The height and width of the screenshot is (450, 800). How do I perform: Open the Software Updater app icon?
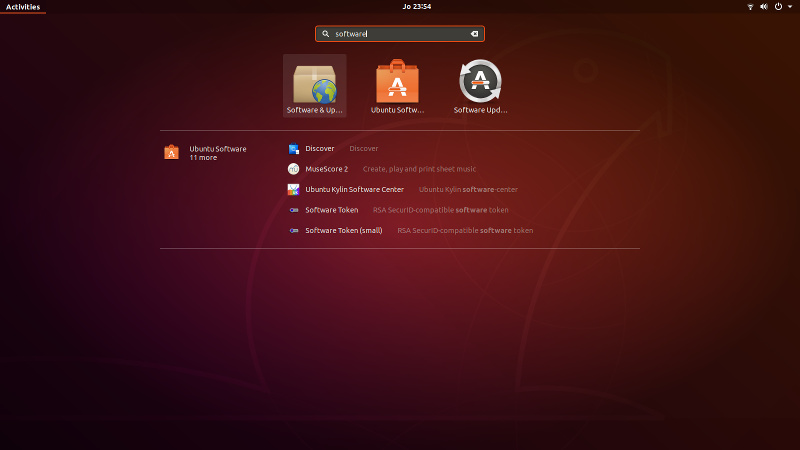(480, 81)
